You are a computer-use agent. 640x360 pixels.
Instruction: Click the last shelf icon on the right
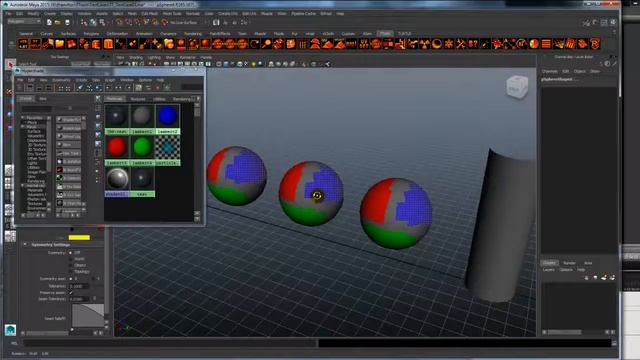pos(595,44)
